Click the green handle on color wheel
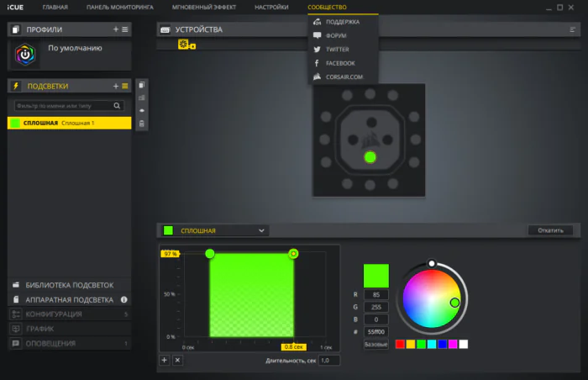This screenshot has height=380, width=588. [454, 303]
